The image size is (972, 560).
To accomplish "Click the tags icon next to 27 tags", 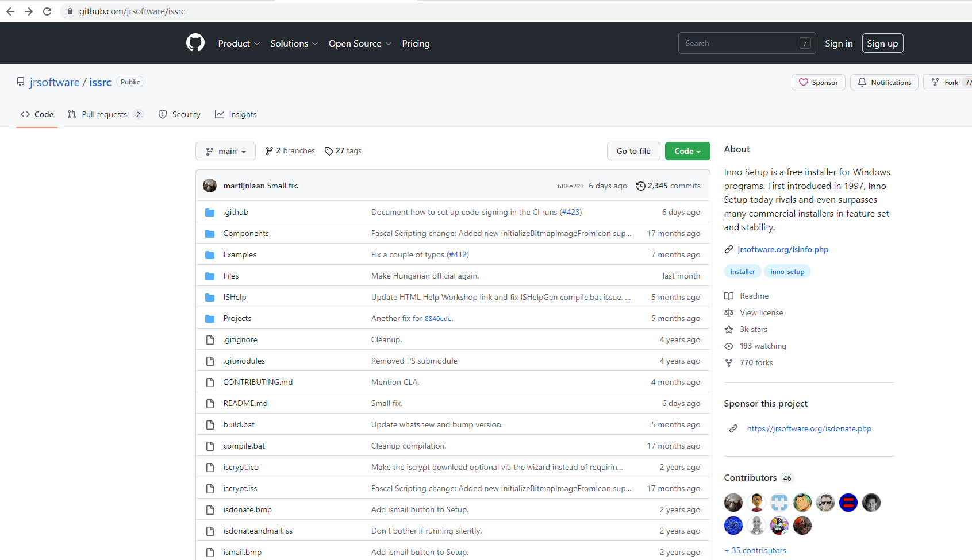I will pyautogui.click(x=329, y=151).
